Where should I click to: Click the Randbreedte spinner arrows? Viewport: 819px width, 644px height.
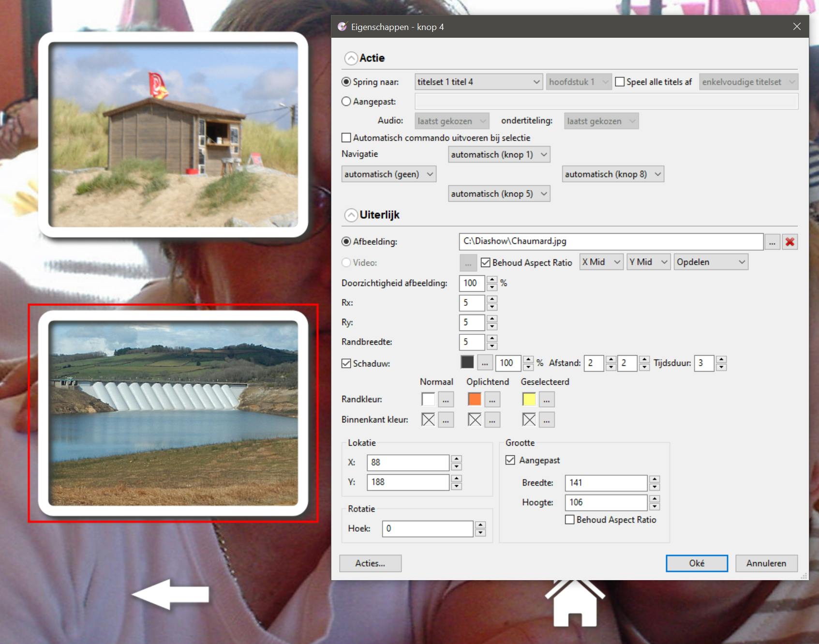(x=492, y=342)
